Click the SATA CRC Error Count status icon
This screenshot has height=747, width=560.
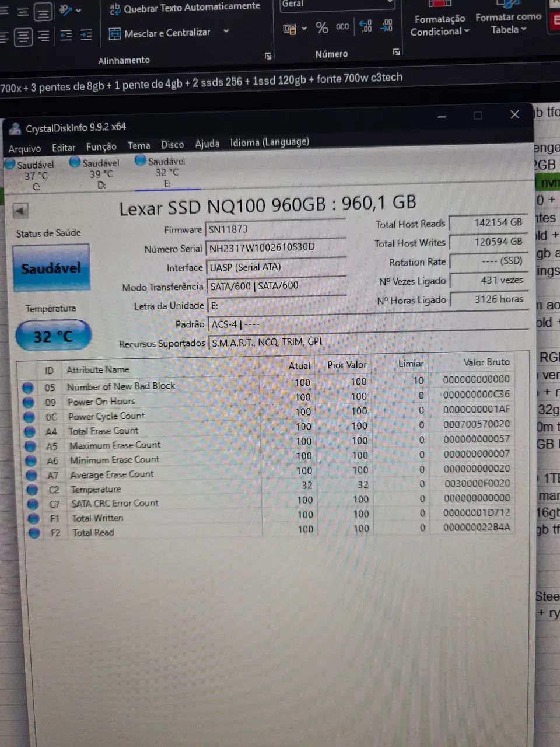click(33, 504)
